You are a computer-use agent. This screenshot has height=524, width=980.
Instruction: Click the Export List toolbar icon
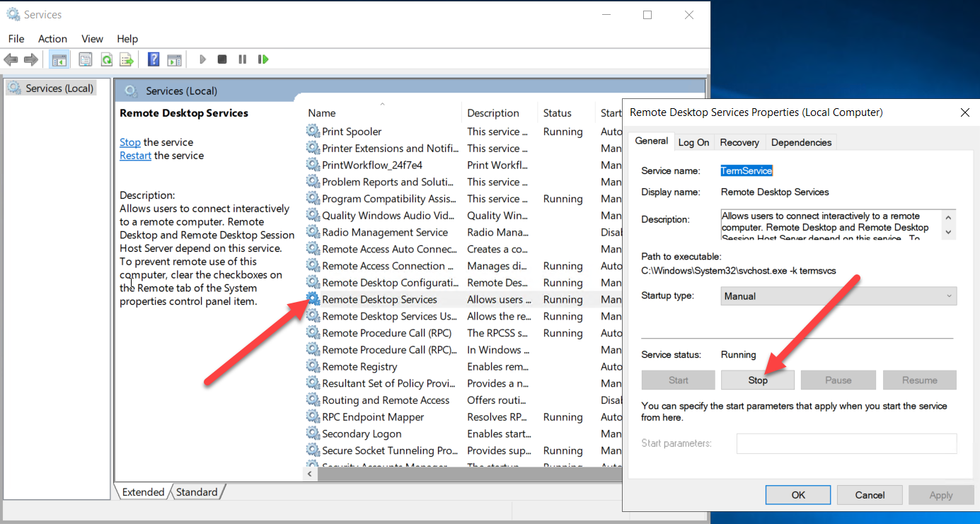pyautogui.click(x=127, y=59)
